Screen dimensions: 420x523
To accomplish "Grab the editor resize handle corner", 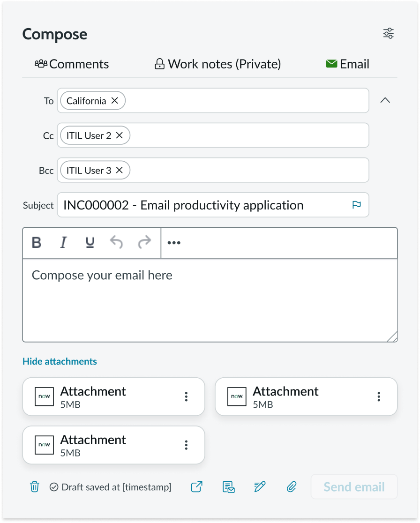I will pyautogui.click(x=393, y=337).
